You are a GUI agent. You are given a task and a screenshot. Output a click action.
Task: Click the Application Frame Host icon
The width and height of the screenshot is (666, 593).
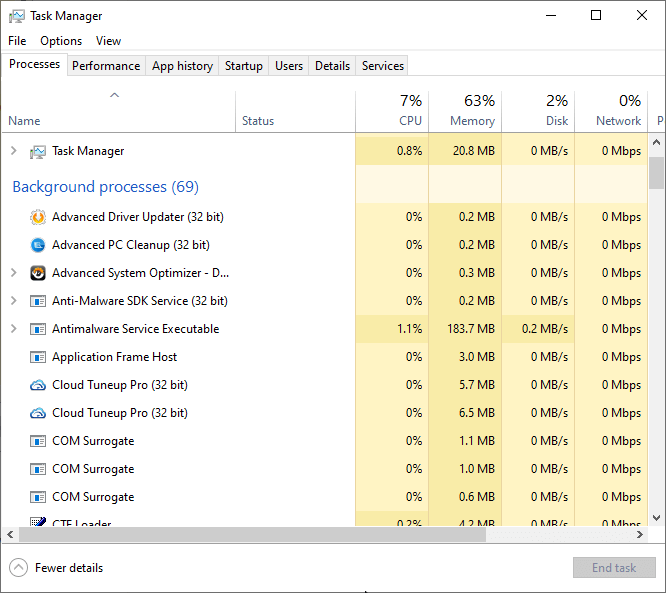coord(38,357)
